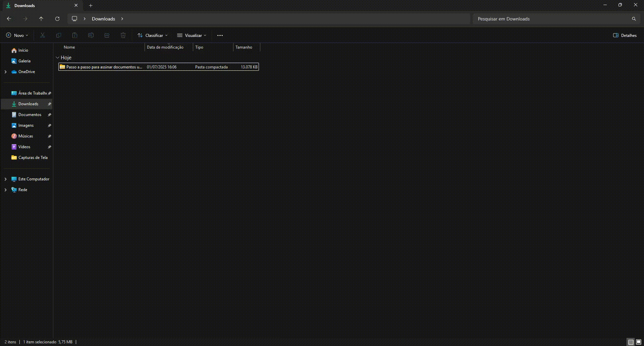Open the See more options ellipsis
Screen dimensions: 644x346
click(x=220, y=35)
